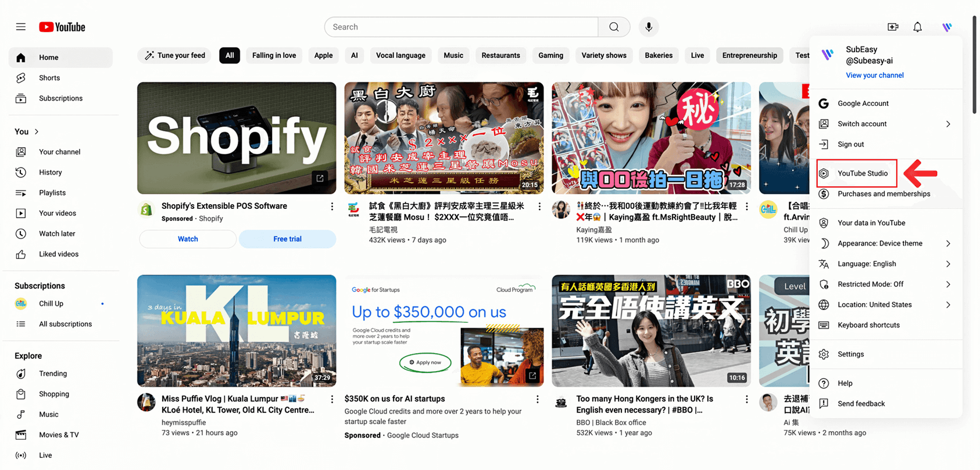
Task: Click Tune your feed
Action: pos(175,55)
